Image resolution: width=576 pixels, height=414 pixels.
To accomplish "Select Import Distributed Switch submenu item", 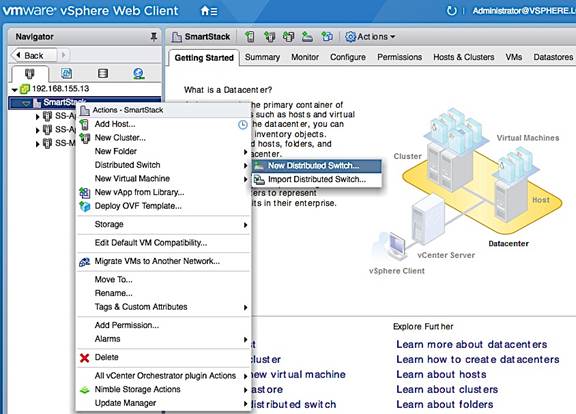I will [317, 179].
